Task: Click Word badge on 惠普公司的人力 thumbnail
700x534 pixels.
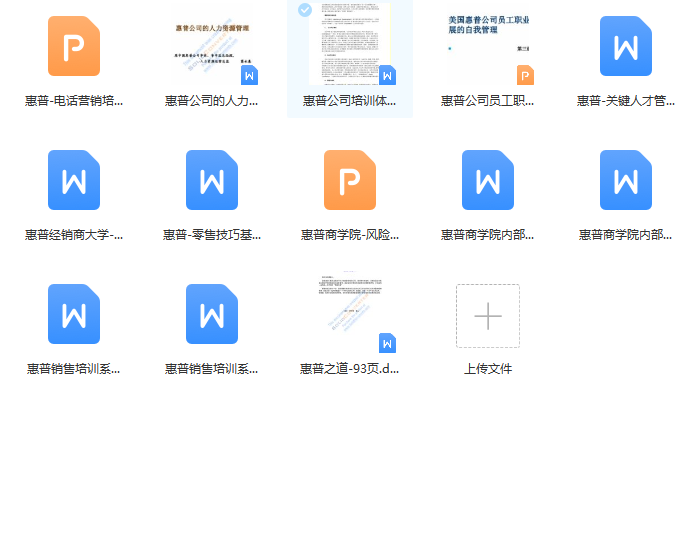Action: (x=250, y=75)
